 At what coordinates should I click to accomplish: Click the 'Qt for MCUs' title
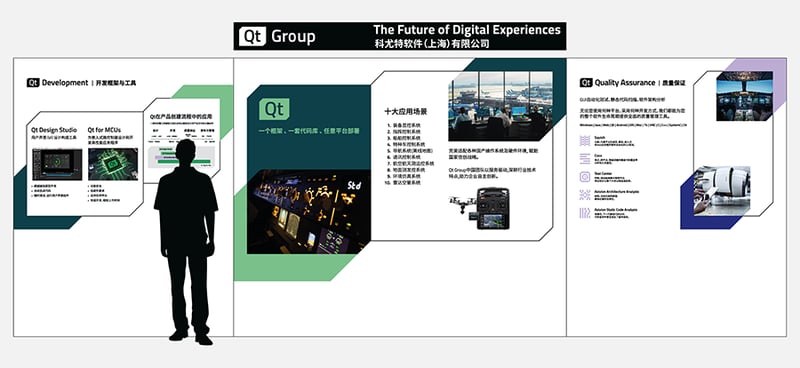(104, 130)
